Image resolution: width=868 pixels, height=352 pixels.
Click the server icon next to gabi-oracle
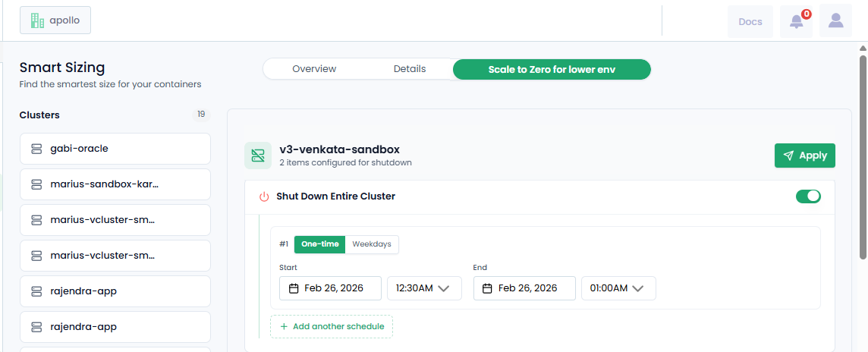(x=36, y=149)
